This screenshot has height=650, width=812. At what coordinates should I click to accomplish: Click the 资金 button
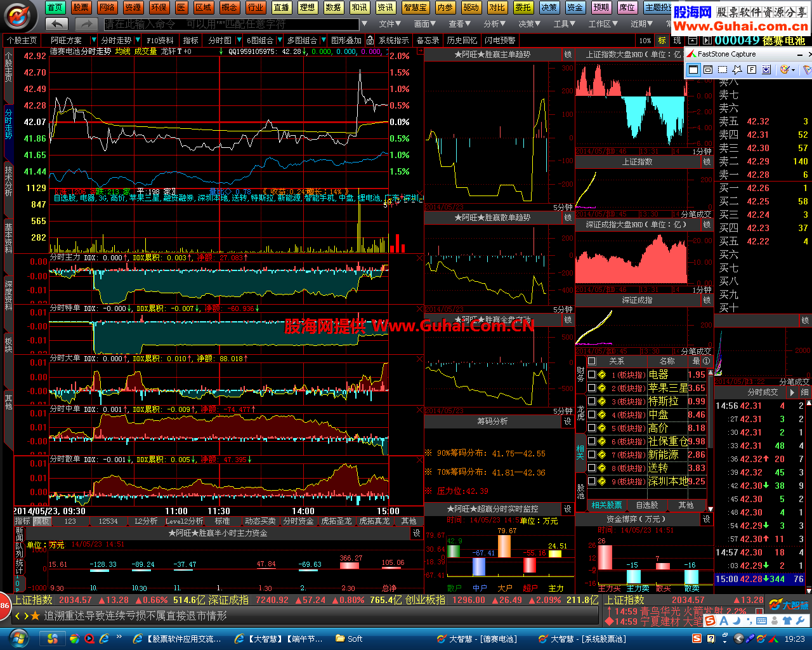point(575,8)
